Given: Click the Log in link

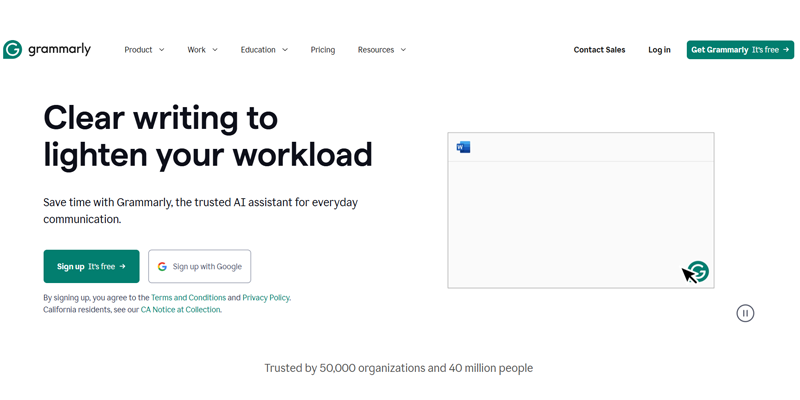Looking at the screenshot, I should click(x=659, y=49).
